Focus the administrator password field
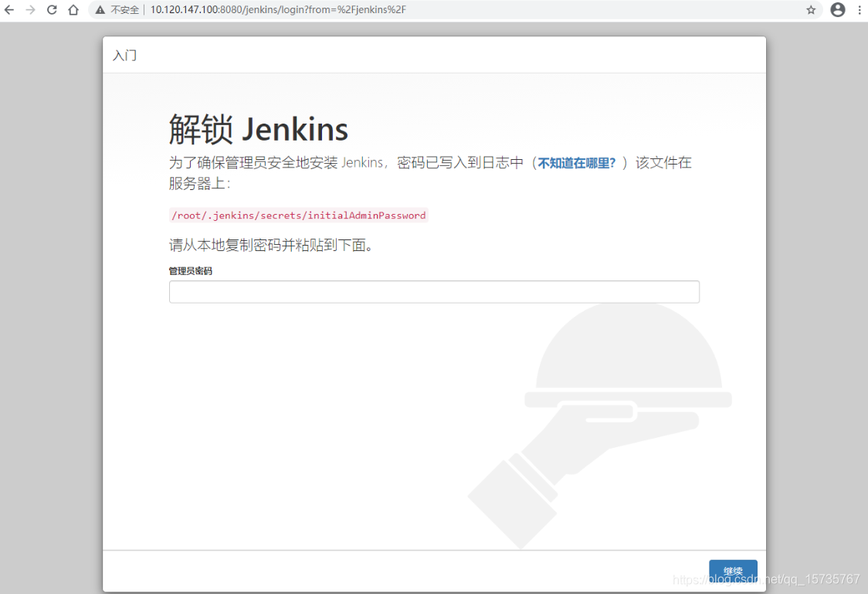This screenshot has width=868, height=594. pos(434,292)
